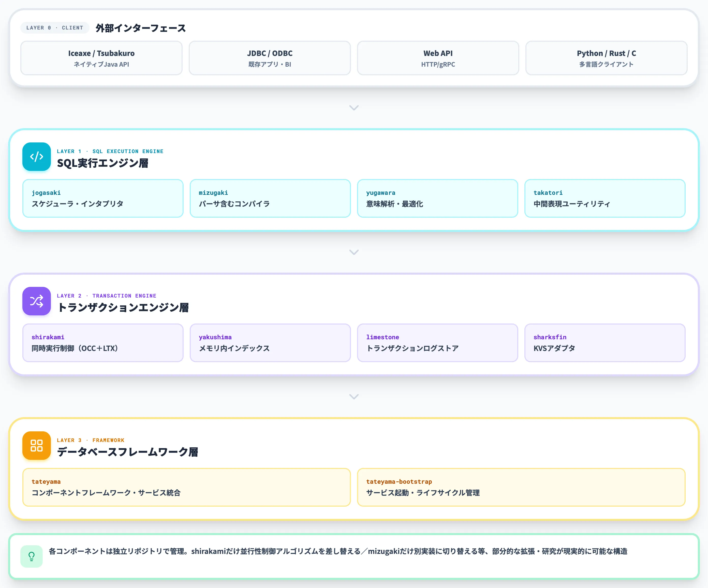Click the LAYER 1 · SQL EXECUTION ENGINE label
The image size is (708, 588).
click(x=110, y=151)
